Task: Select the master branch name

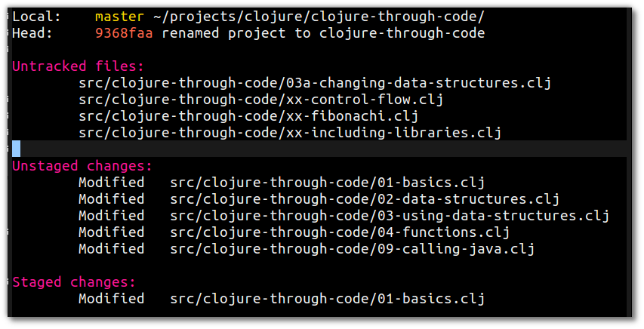Action: coord(119,17)
